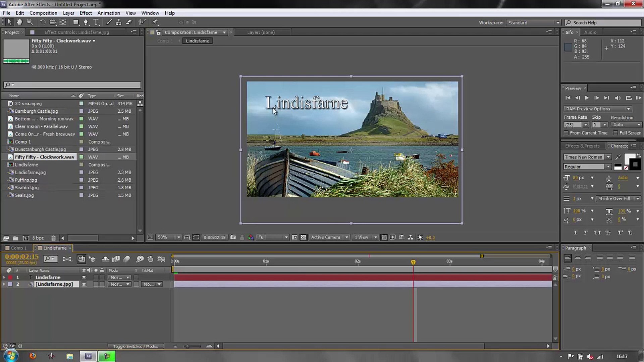Image resolution: width=644 pixels, height=362 pixels.
Task: Click Toggle Switches / Modes button
Action: (x=135, y=346)
